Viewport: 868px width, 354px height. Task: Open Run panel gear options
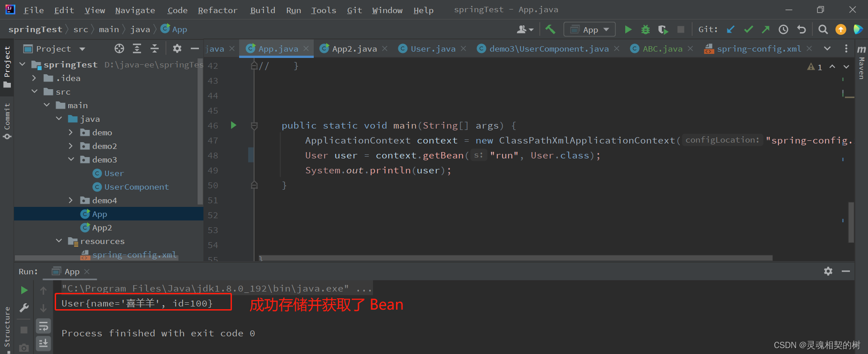tap(828, 271)
